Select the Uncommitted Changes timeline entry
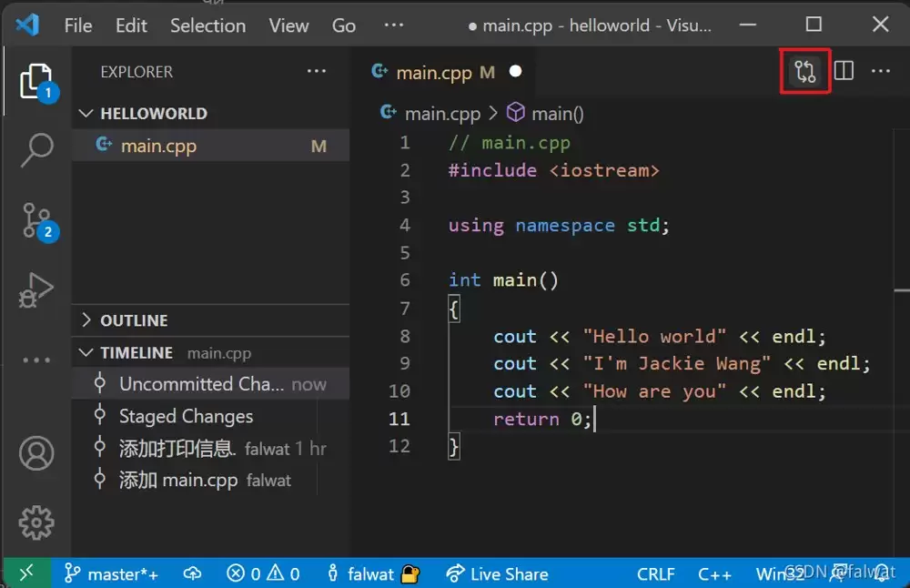The image size is (910, 588). pos(210,384)
